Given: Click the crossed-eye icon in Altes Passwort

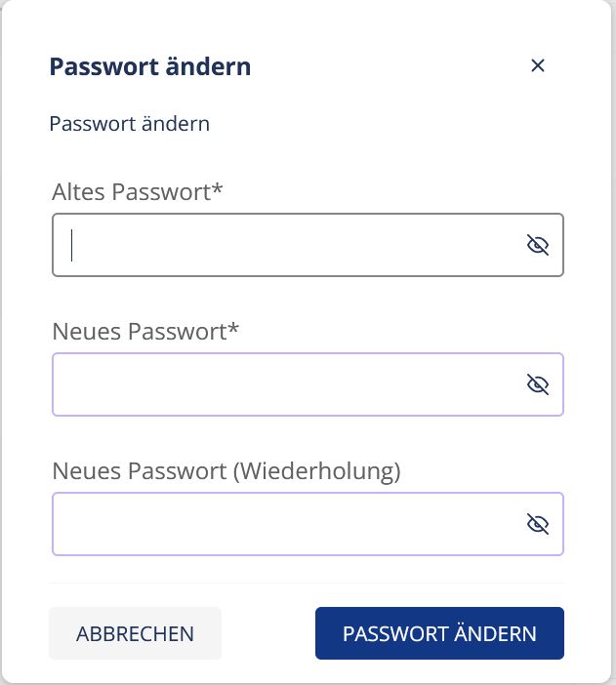Looking at the screenshot, I should (538, 245).
